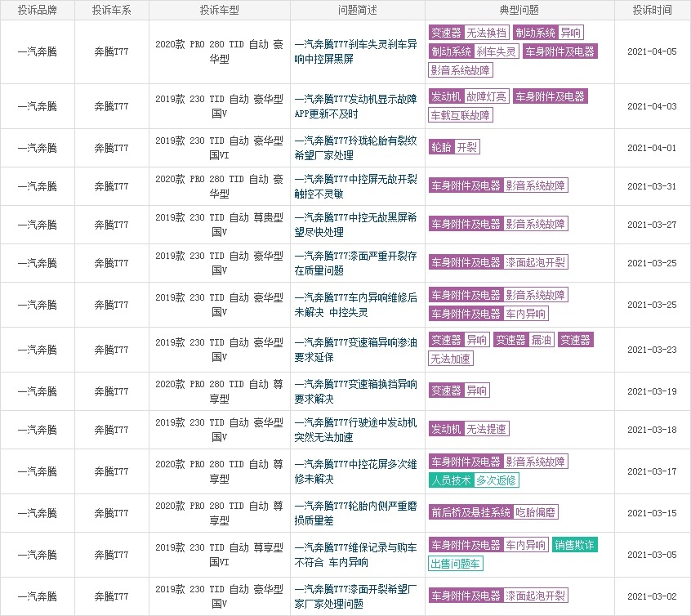Select the '制动系统 异响' tag

548,33
